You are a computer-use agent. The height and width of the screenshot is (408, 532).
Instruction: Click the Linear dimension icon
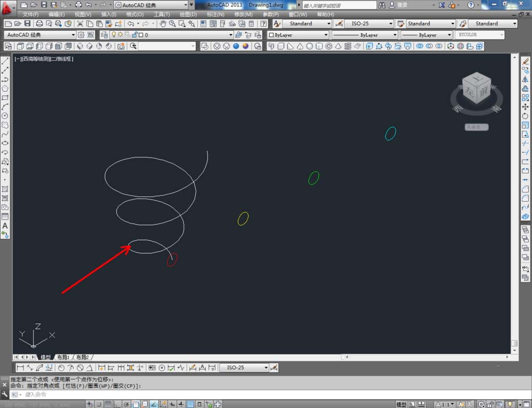[20, 368]
